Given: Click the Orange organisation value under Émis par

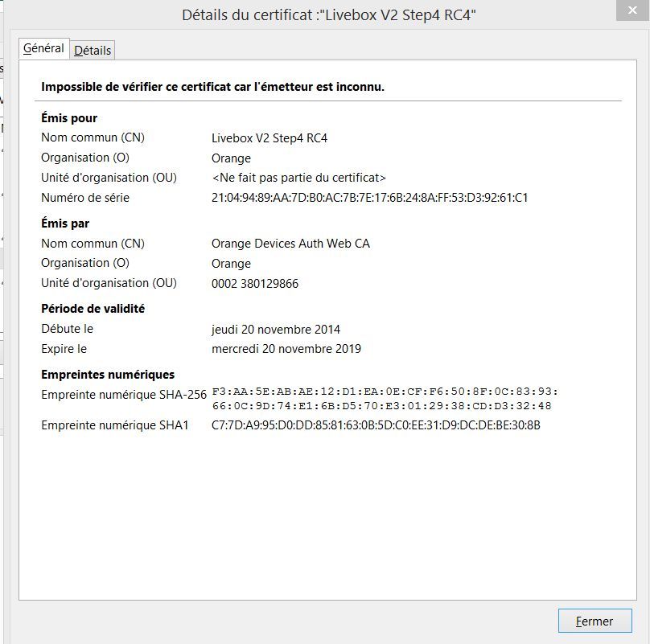Looking at the screenshot, I should (231, 263).
